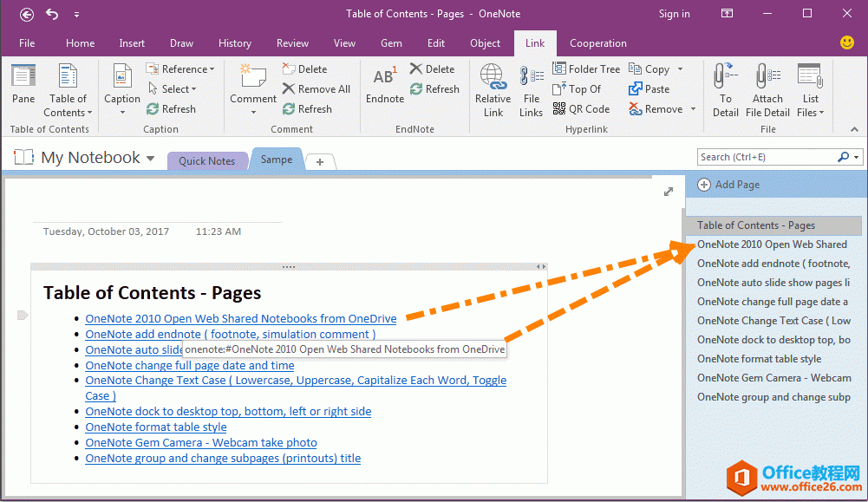Click the To Detail icon
Image resolution: width=868 pixels, height=502 pixels.
tap(725, 82)
